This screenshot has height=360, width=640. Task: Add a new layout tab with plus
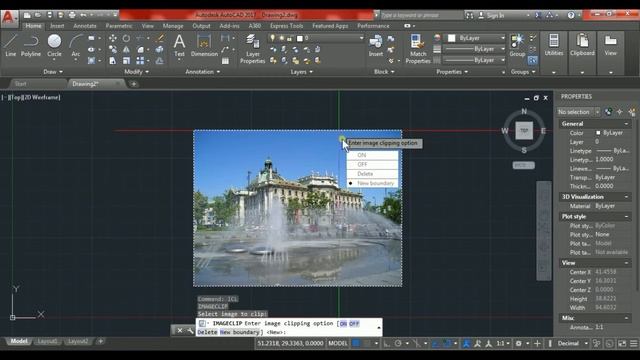[x=100, y=341]
